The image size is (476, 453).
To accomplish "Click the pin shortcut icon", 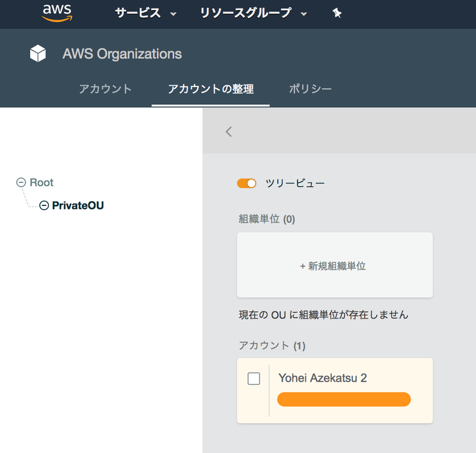I will 337,13.
